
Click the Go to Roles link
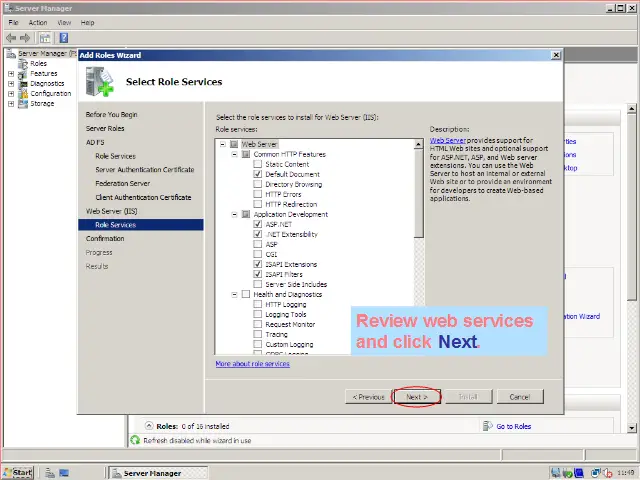pos(513,426)
